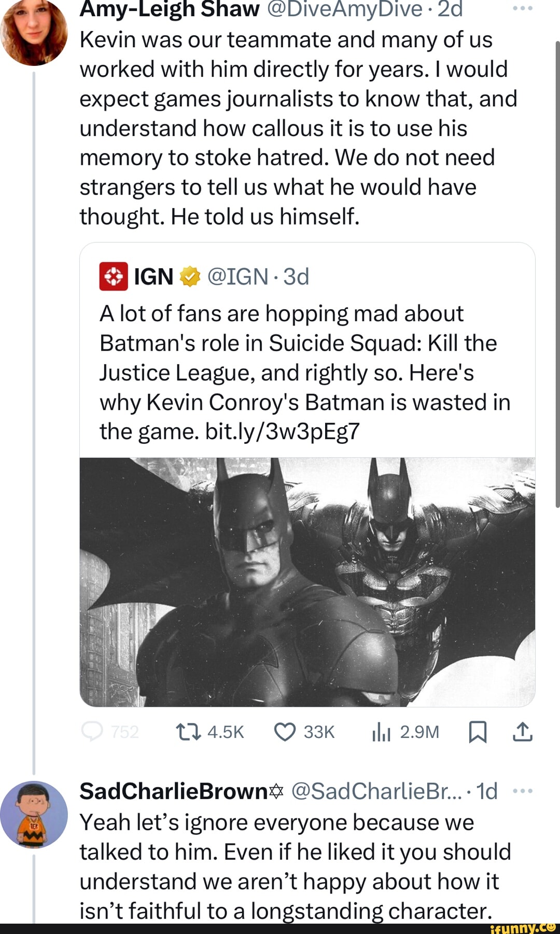Click the reply comment icon showing 752
560x934 pixels.
(93, 732)
